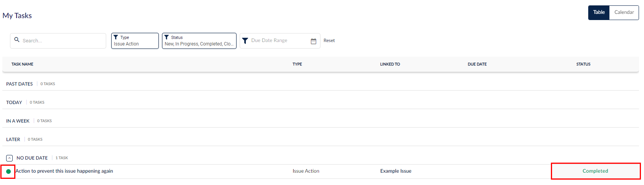Sort by the Status column header

pyautogui.click(x=583, y=64)
